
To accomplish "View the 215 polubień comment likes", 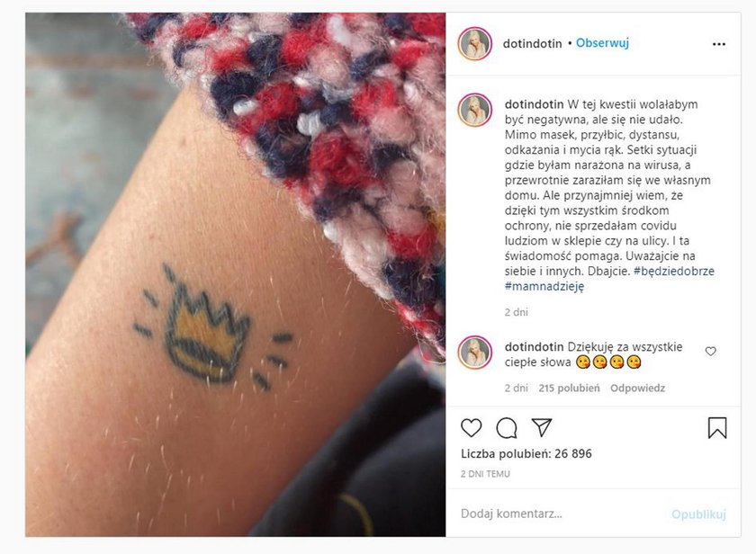I will click(569, 388).
